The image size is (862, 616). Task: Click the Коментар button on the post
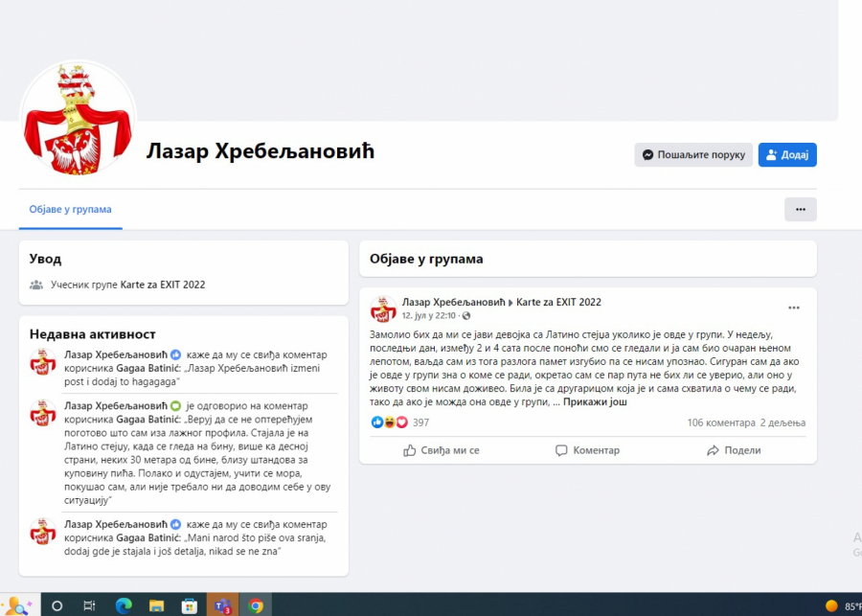587,450
